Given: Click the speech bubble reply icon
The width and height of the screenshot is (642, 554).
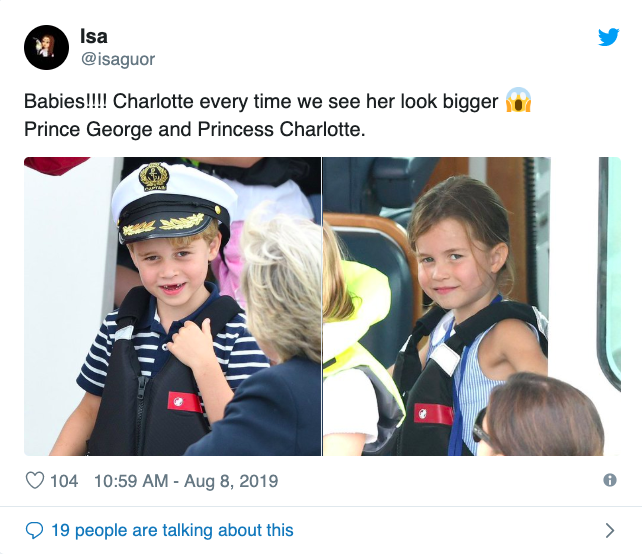Looking at the screenshot, I should click(x=34, y=530).
